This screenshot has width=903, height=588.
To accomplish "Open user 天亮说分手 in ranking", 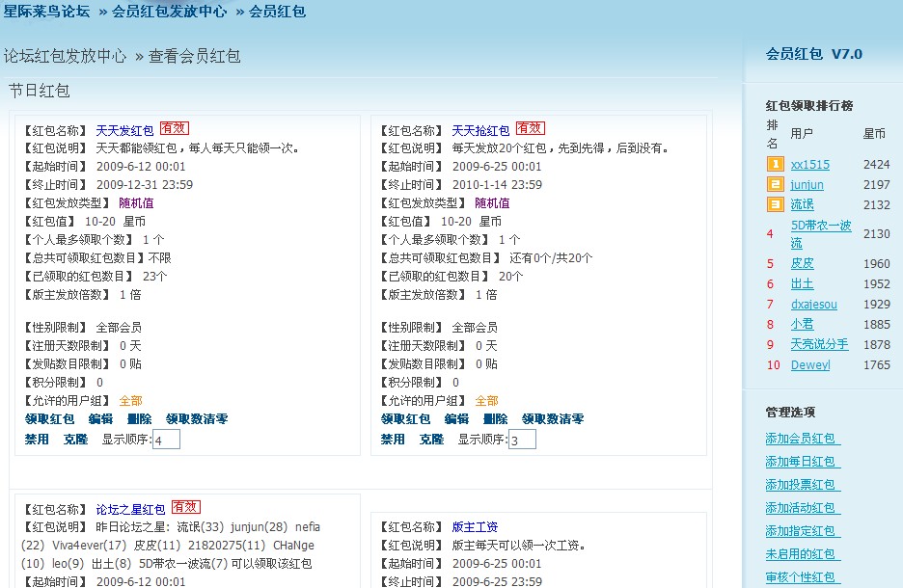I will click(x=819, y=344).
